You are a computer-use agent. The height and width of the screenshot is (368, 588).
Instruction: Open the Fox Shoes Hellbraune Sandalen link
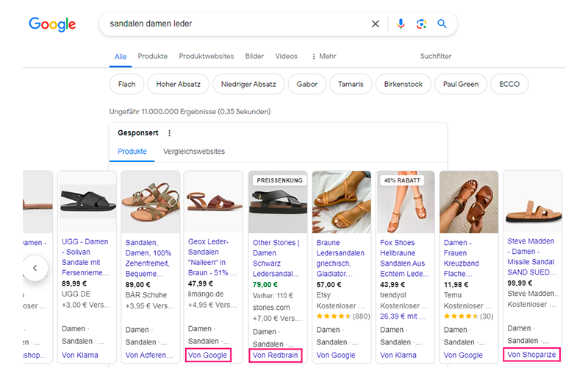[x=405, y=258]
